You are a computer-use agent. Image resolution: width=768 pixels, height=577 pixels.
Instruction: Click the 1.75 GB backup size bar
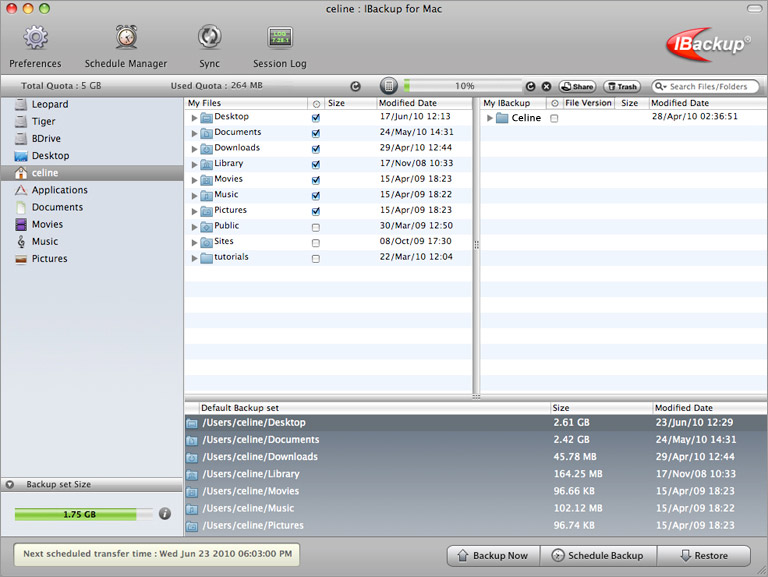click(83, 514)
